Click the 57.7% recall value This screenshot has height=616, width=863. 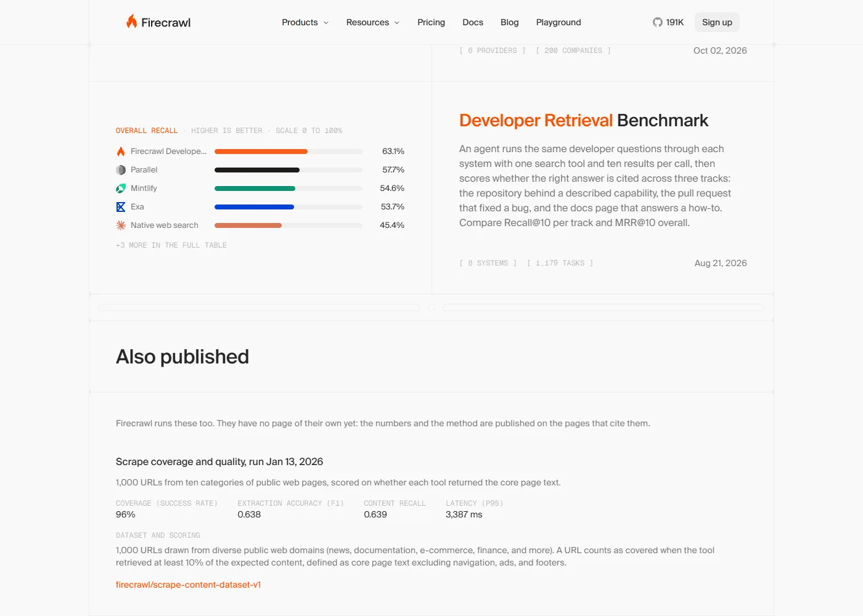coord(393,169)
